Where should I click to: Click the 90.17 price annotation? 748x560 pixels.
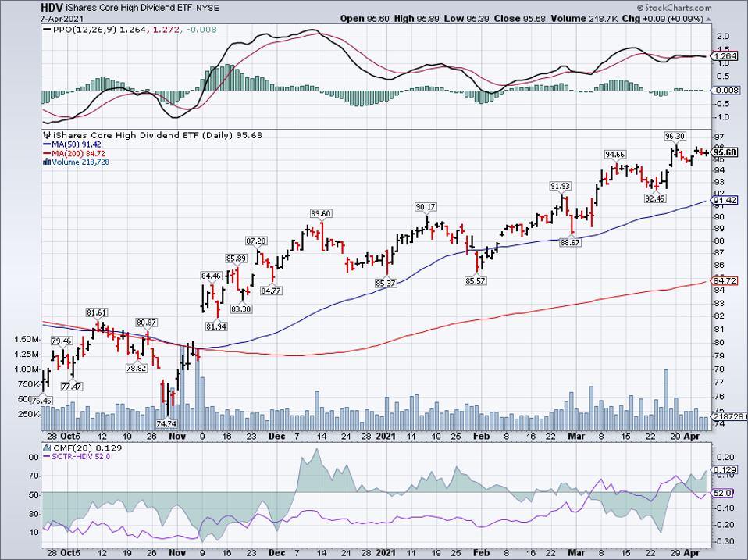click(x=426, y=207)
